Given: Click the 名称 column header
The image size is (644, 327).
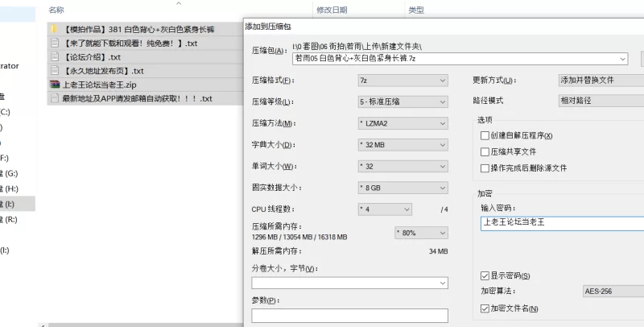Looking at the screenshot, I should point(56,10).
